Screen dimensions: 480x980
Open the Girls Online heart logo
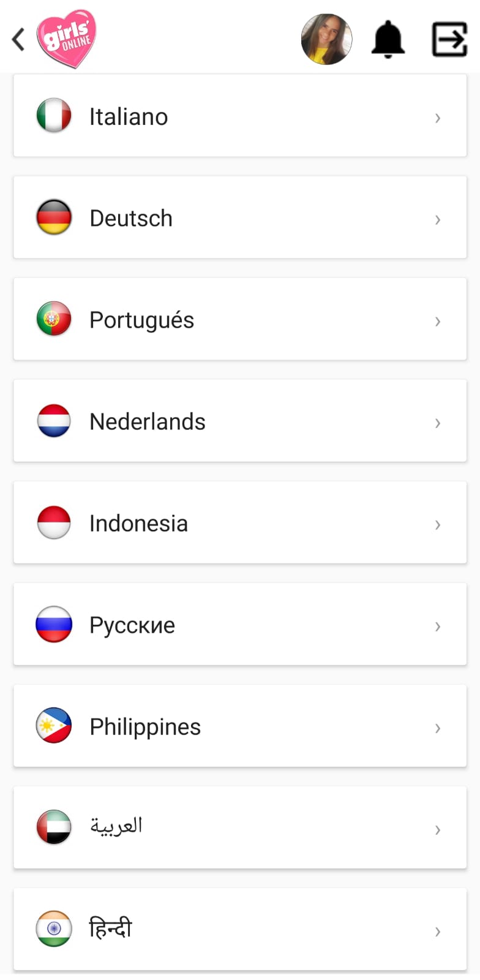coord(66,39)
